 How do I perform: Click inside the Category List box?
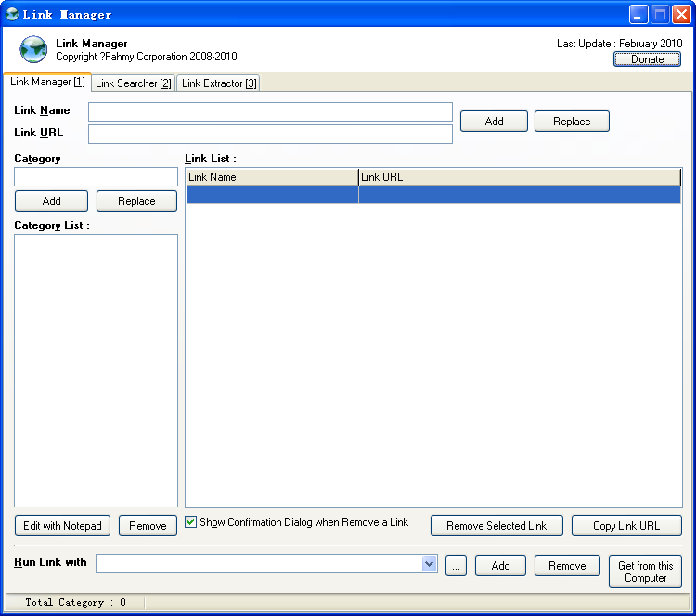pos(96,370)
